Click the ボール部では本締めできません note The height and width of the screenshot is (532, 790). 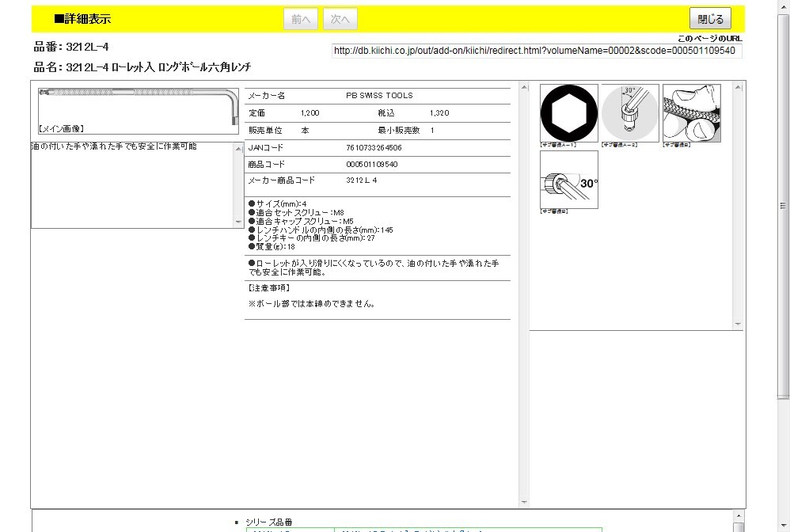311,304
